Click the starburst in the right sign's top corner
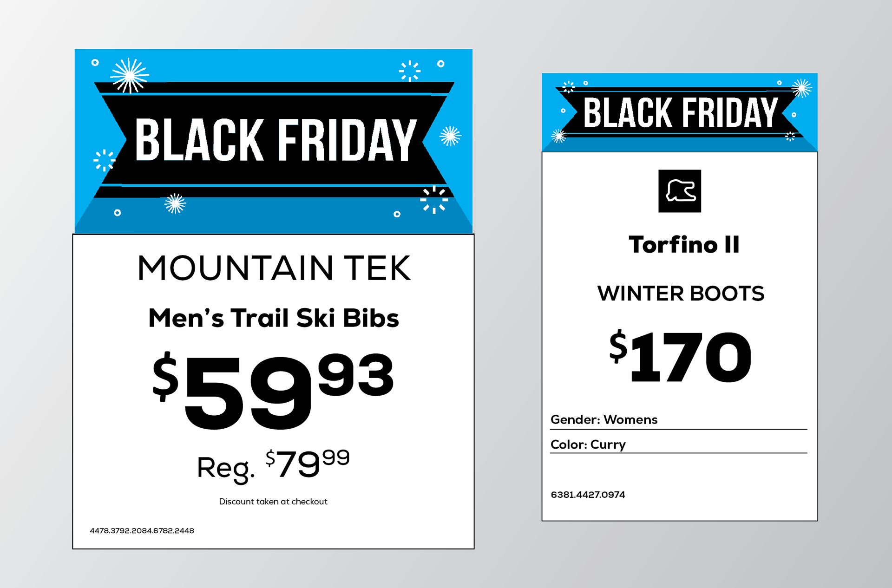Screen dimensions: 892x588 tap(802, 88)
